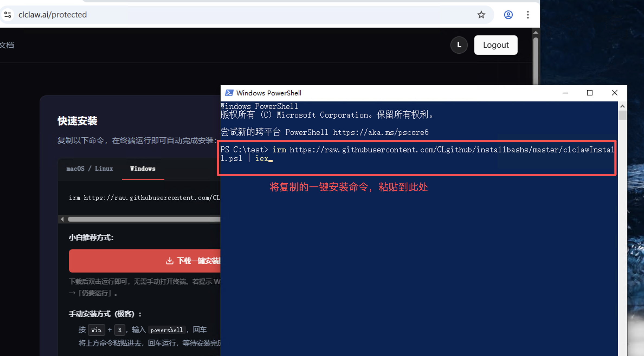This screenshot has height=356, width=644.
Task: Click the address bar URL clclaw.ai/protected
Action: pyautogui.click(x=53, y=15)
